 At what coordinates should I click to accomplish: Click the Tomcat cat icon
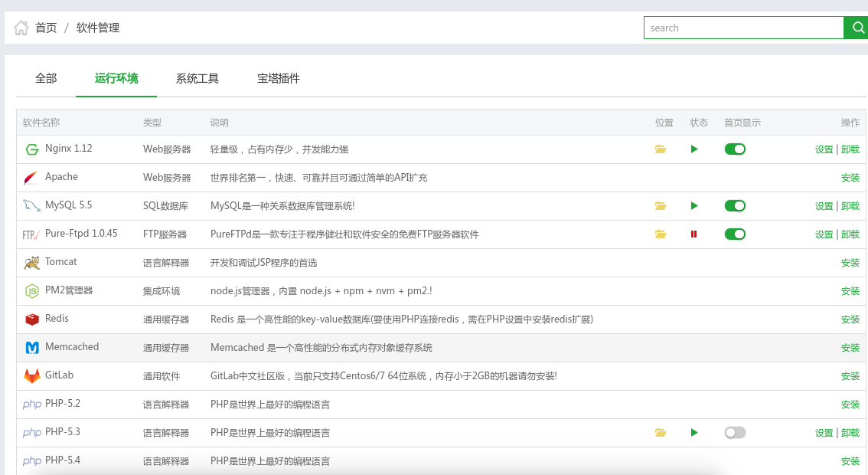[x=32, y=263]
